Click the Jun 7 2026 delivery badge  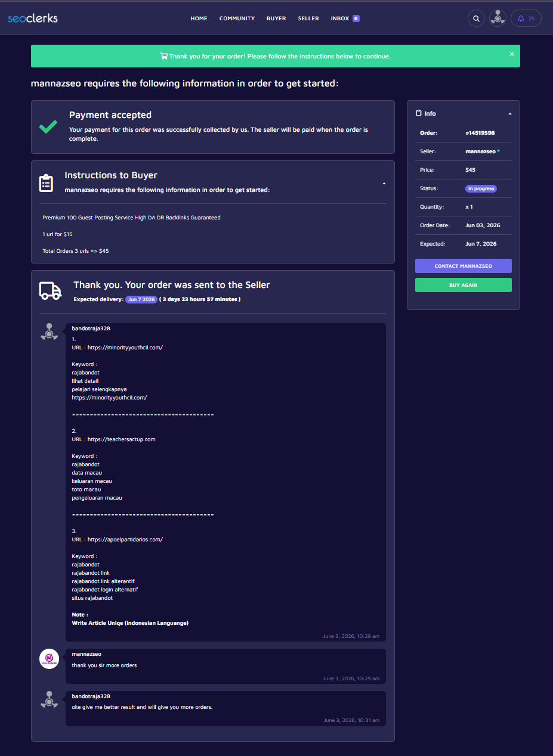(x=141, y=299)
